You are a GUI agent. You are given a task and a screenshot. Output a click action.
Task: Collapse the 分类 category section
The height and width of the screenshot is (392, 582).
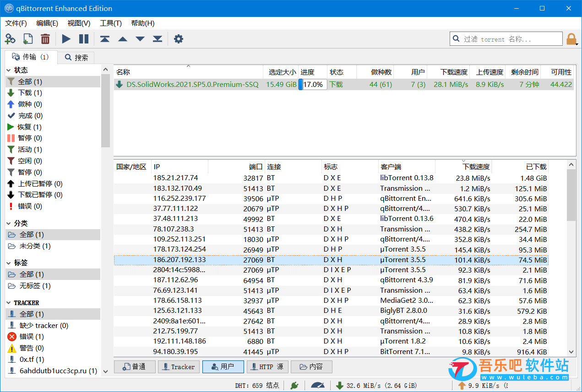click(9, 224)
